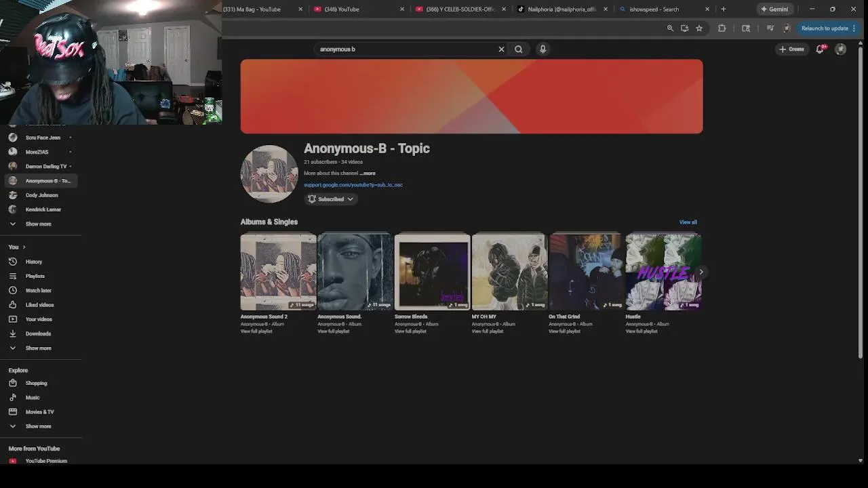Screen dimensions: 868x488
Task: Open YouTube Premium in sidebar
Action: click(41, 460)
